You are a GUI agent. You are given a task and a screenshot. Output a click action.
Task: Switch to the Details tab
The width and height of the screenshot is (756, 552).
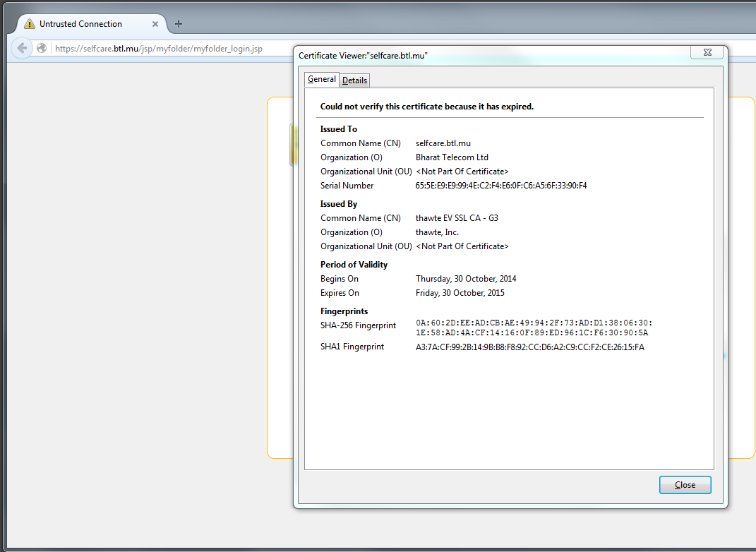coord(354,80)
